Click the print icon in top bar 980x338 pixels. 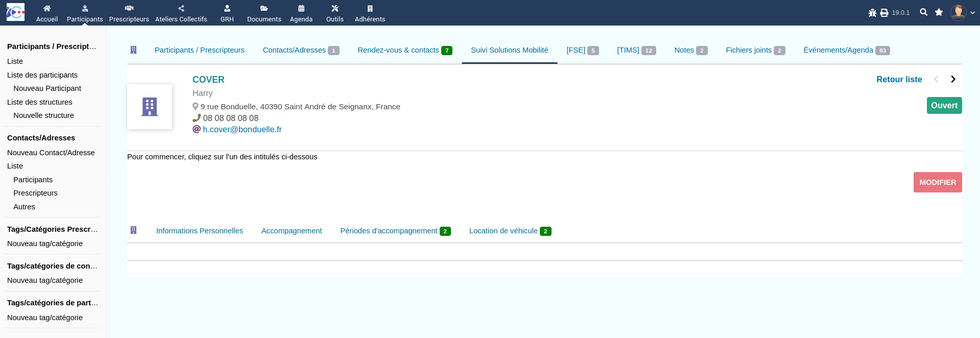point(884,13)
